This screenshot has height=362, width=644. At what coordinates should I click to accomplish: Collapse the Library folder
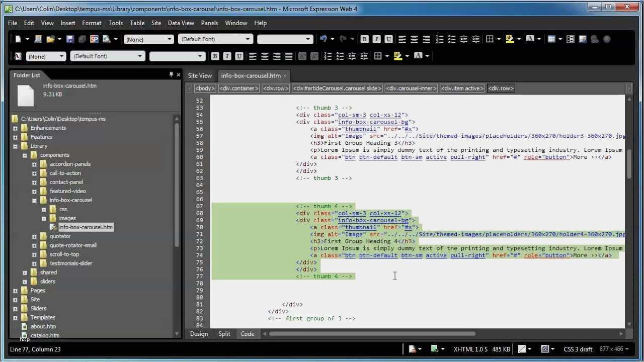(x=15, y=146)
